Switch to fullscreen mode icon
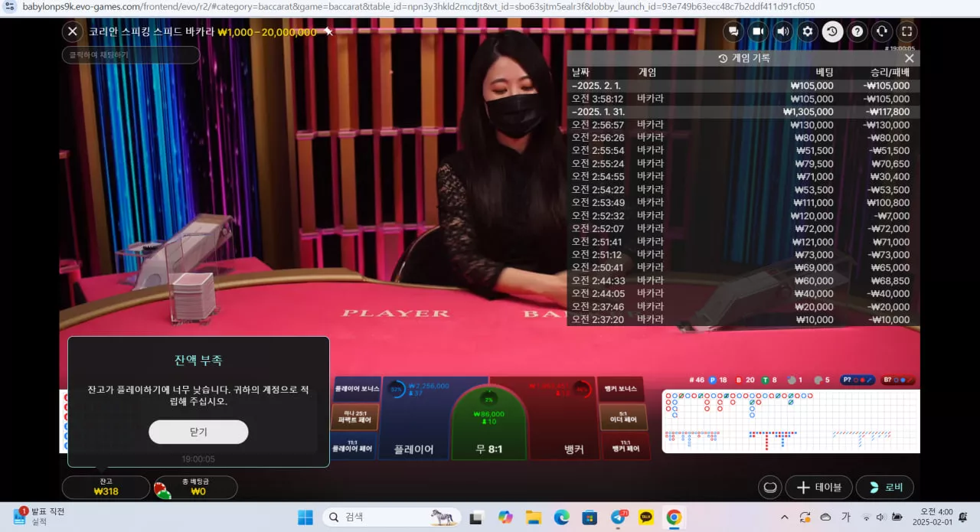The width and height of the screenshot is (980, 532). coord(906,31)
